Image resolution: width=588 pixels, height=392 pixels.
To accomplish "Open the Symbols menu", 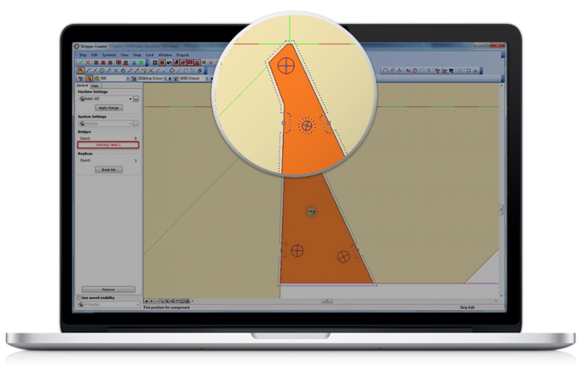I will 109,55.
